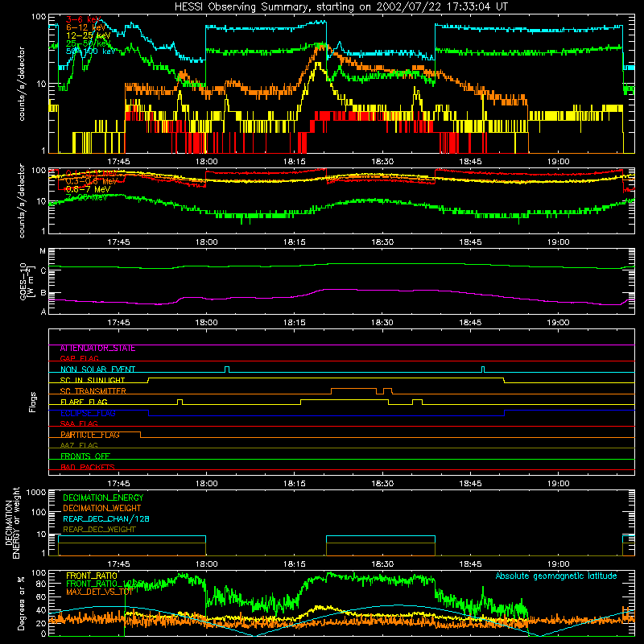Click the NON_SOLAR_EVENT flag label

point(97,369)
